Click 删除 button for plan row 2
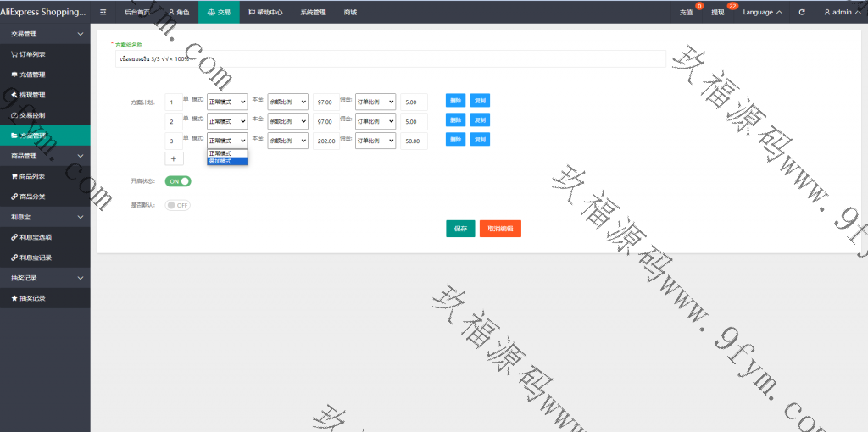868x432 pixels. 455,121
